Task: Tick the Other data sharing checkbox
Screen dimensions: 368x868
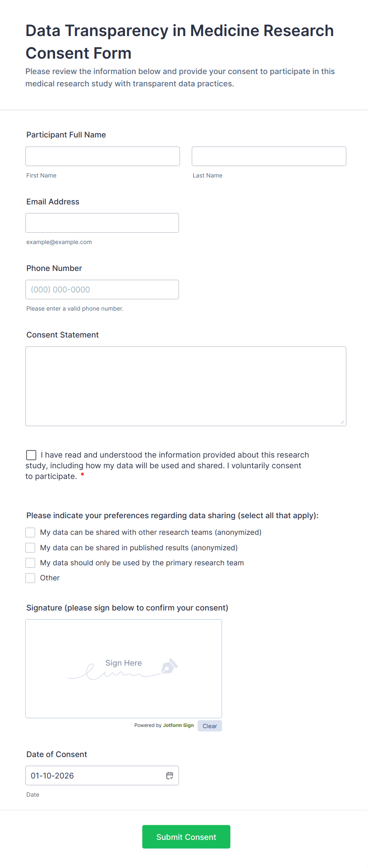Action: tap(30, 578)
